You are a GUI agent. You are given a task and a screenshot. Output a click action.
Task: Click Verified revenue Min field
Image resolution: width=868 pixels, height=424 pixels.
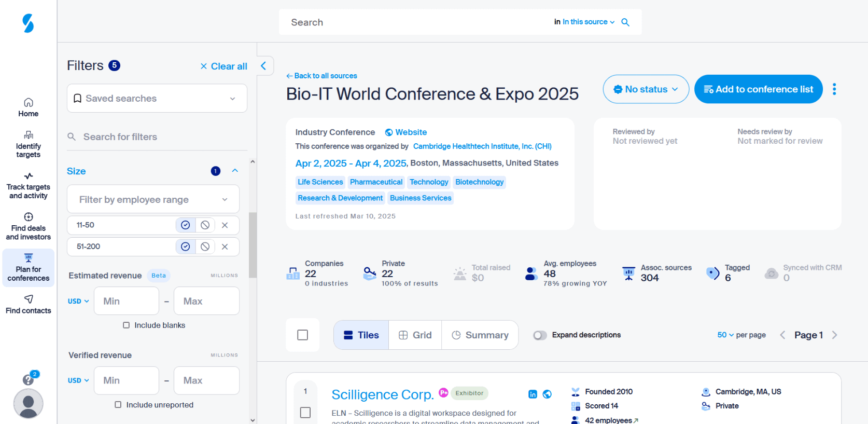click(x=127, y=380)
